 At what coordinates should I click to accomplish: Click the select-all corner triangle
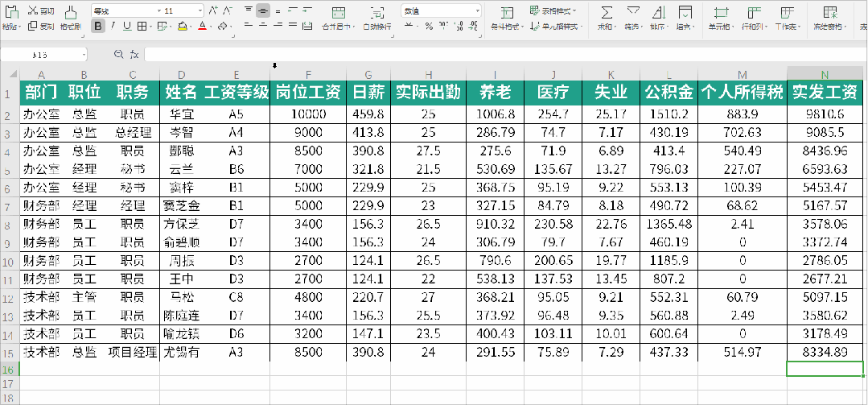tap(14, 76)
